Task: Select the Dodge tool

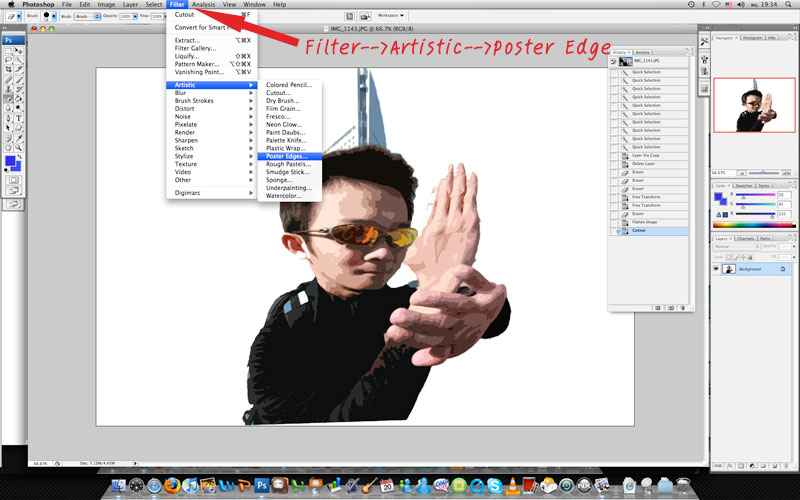Action: [19, 108]
